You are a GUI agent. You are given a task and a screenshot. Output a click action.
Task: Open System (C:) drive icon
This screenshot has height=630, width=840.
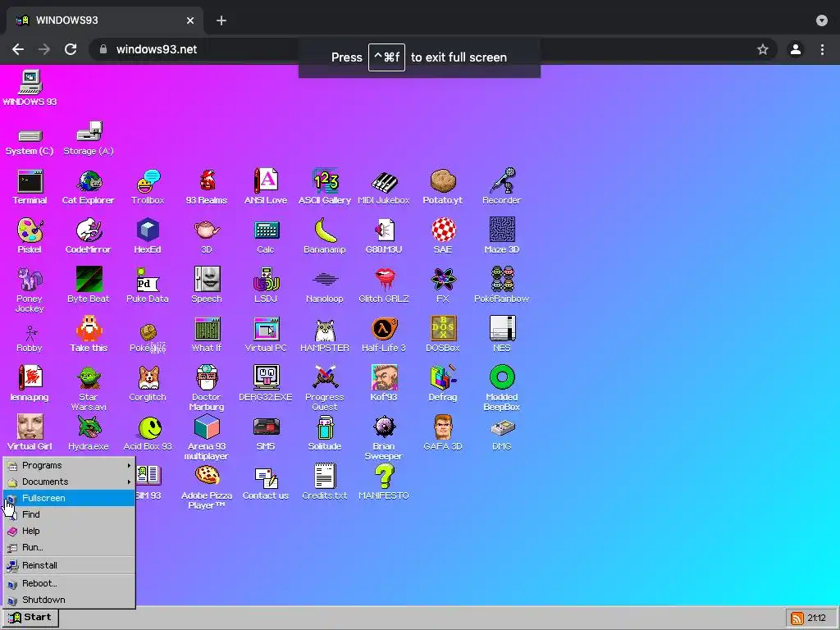tap(30, 142)
